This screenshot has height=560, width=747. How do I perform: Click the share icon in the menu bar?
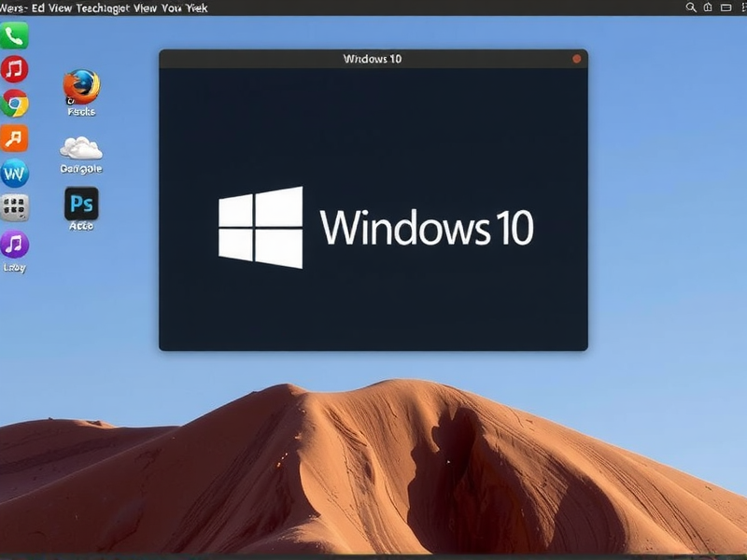706,7
